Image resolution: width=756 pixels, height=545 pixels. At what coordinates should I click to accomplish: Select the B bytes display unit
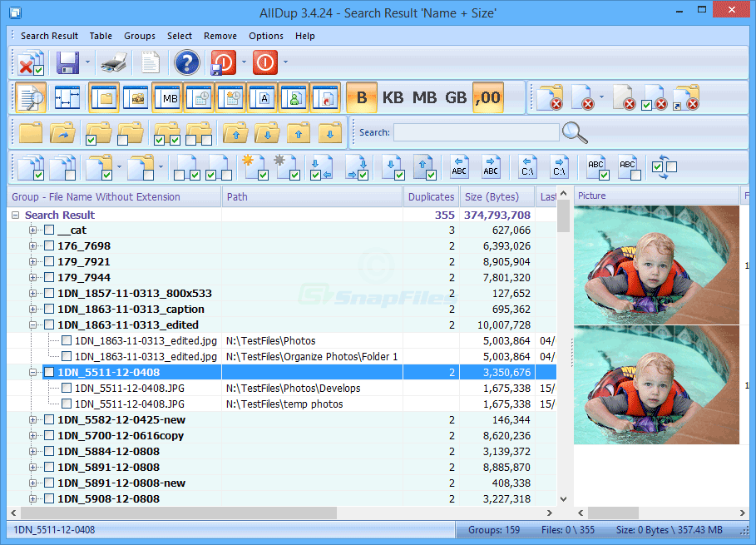click(x=362, y=97)
